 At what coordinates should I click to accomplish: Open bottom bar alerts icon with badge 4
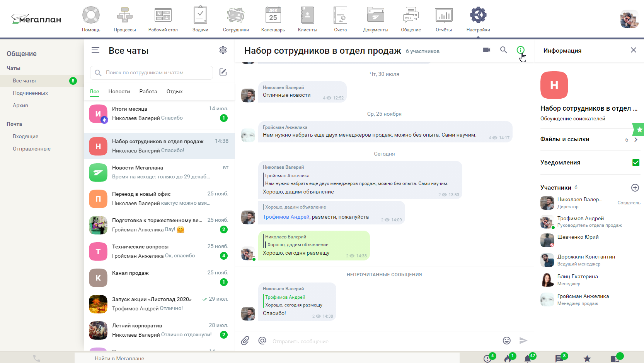point(488,358)
